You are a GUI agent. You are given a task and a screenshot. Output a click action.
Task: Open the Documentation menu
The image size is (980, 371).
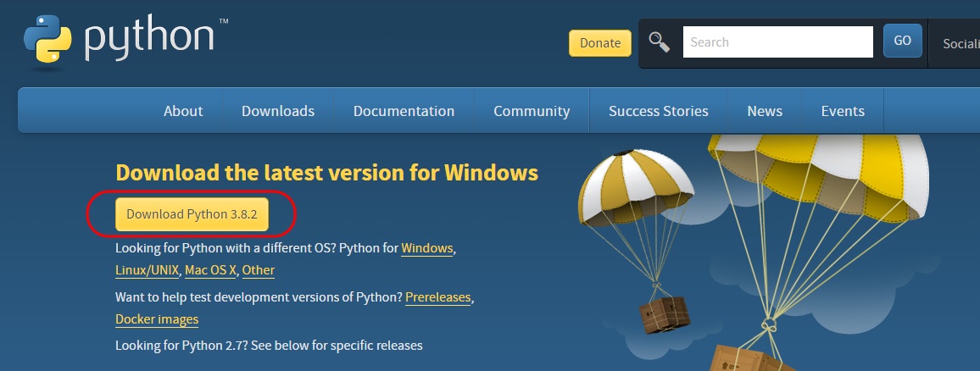tap(404, 111)
